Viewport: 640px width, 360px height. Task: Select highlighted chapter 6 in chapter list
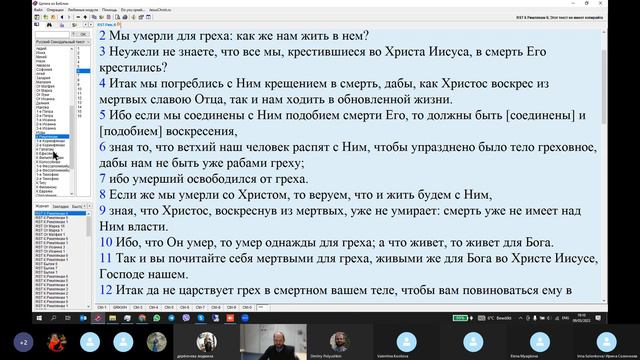tap(83, 71)
